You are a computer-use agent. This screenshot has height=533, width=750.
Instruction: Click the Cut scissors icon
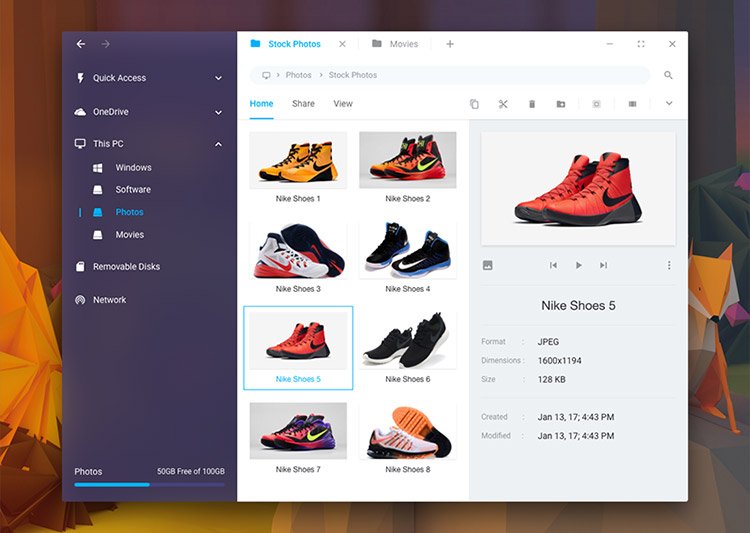pos(503,104)
